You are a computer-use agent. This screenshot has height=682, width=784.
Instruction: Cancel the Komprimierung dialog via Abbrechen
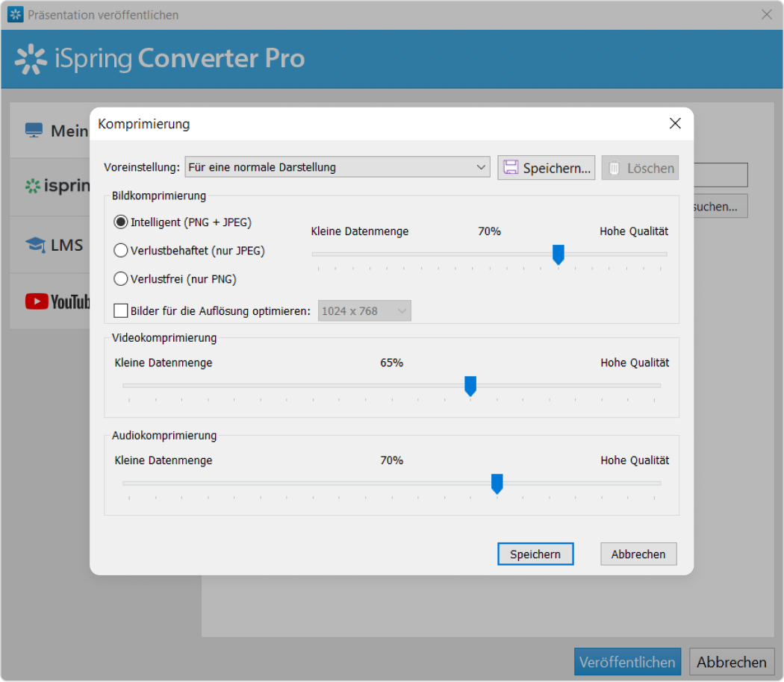pos(638,554)
